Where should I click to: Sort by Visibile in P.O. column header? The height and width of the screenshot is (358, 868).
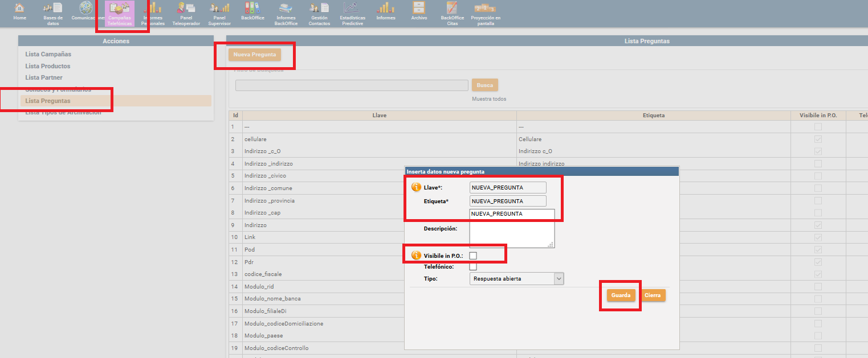(x=818, y=115)
